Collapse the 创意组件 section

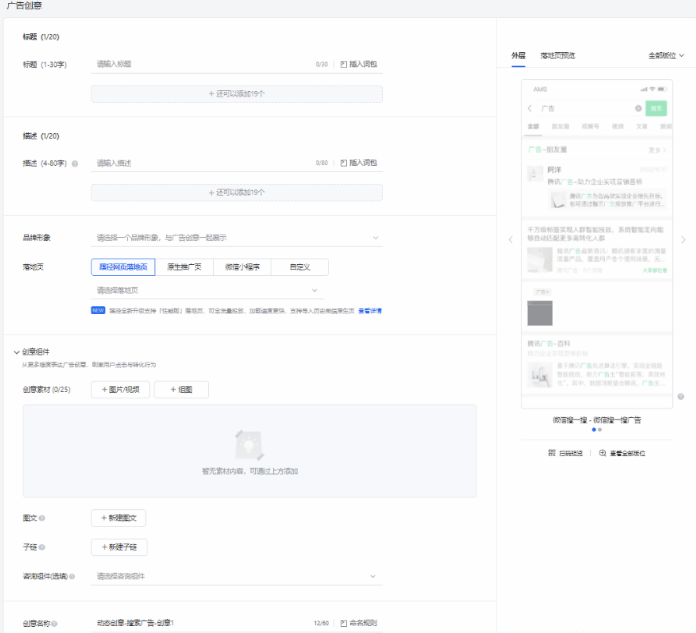coord(16,352)
